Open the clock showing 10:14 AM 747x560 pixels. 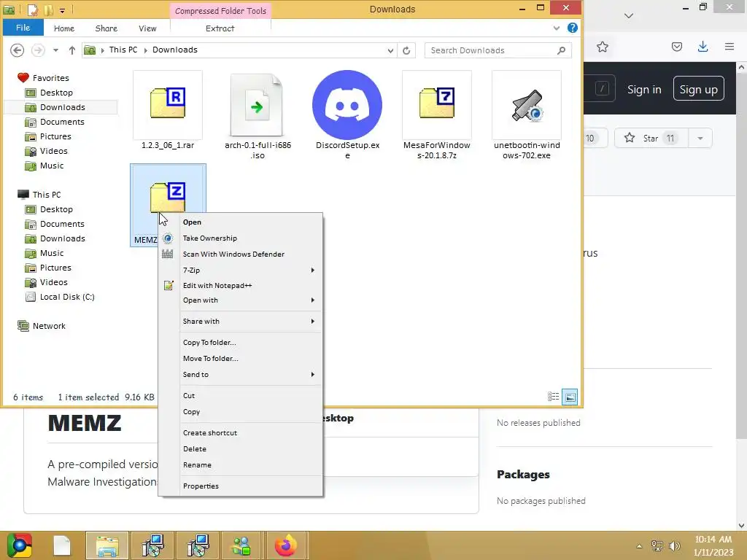click(x=713, y=540)
